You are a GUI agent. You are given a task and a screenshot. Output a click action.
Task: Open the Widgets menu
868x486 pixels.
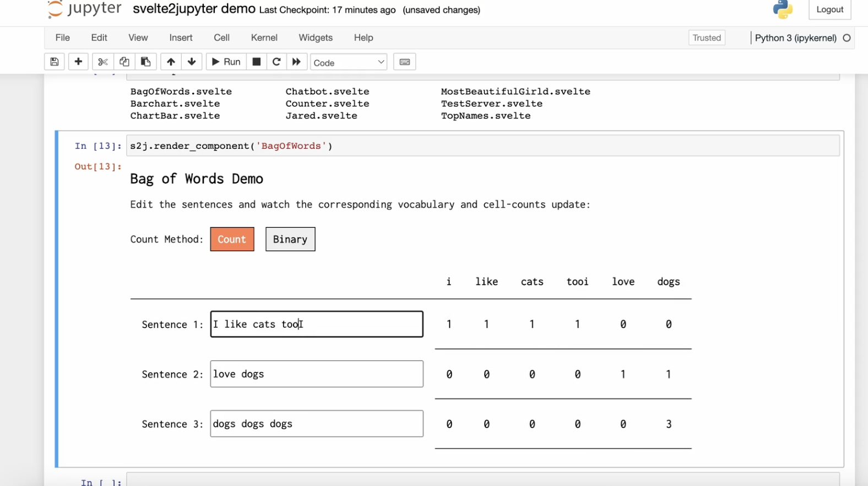point(316,37)
